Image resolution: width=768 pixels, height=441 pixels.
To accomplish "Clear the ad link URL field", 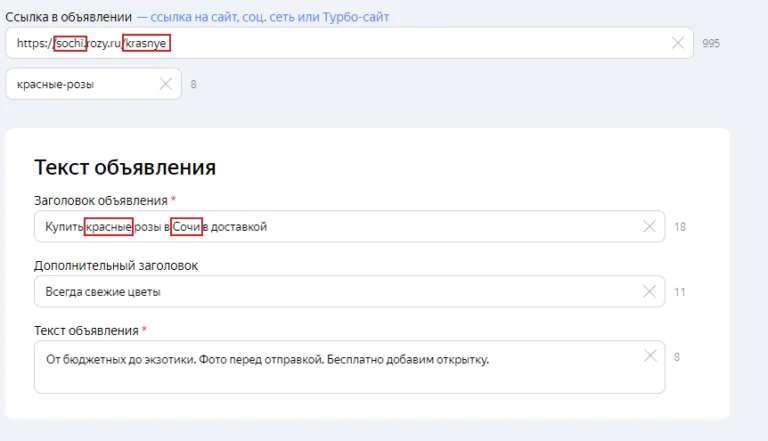I will coord(678,43).
